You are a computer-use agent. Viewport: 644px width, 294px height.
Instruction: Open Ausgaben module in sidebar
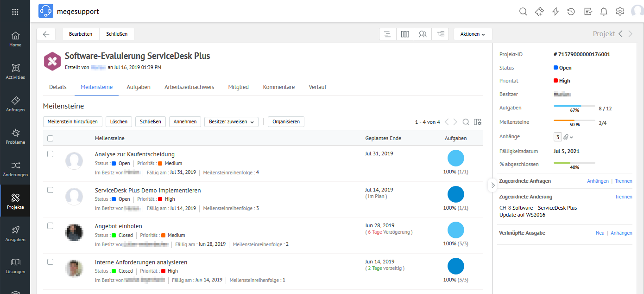[x=15, y=234]
